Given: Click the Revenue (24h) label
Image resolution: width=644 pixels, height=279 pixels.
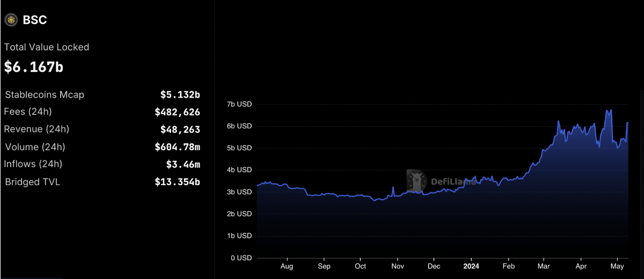Looking at the screenshot, I should pyautogui.click(x=36, y=129).
